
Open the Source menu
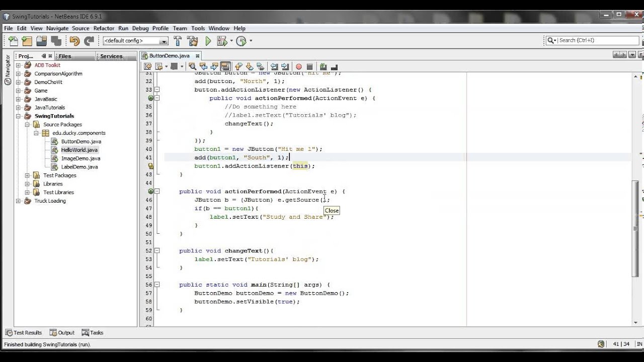80,28
